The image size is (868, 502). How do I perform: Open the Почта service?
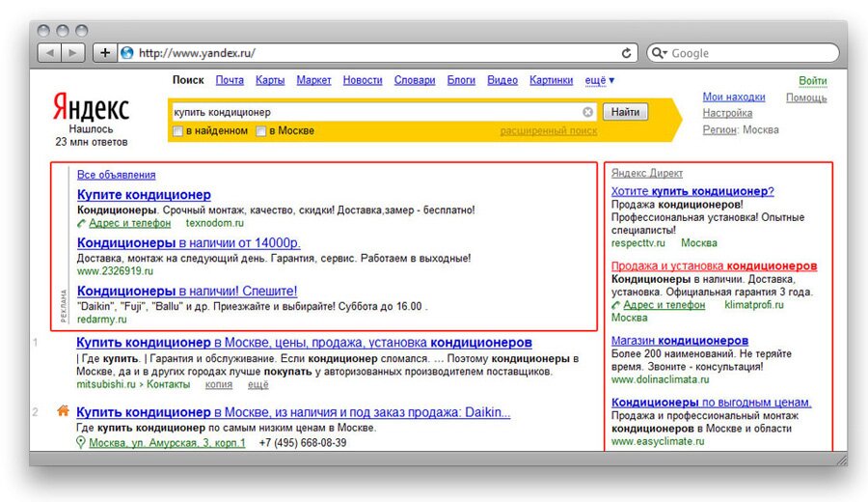[x=230, y=80]
